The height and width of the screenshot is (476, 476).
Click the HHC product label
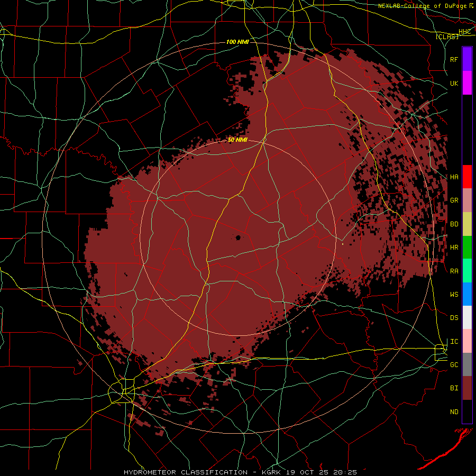(464, 32)
